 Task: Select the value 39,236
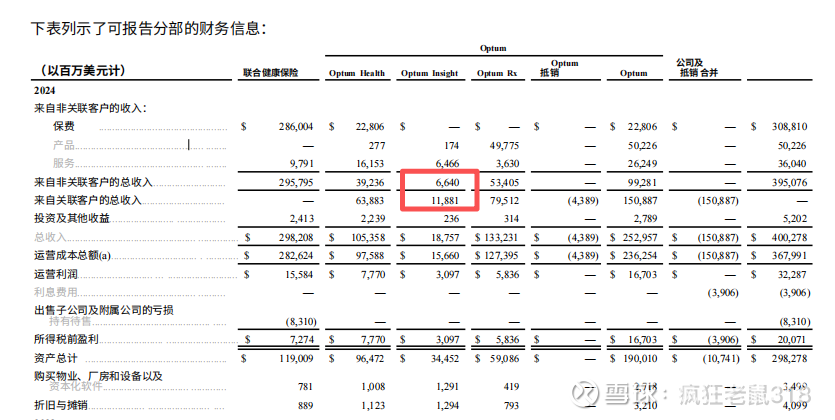point(370,183)
